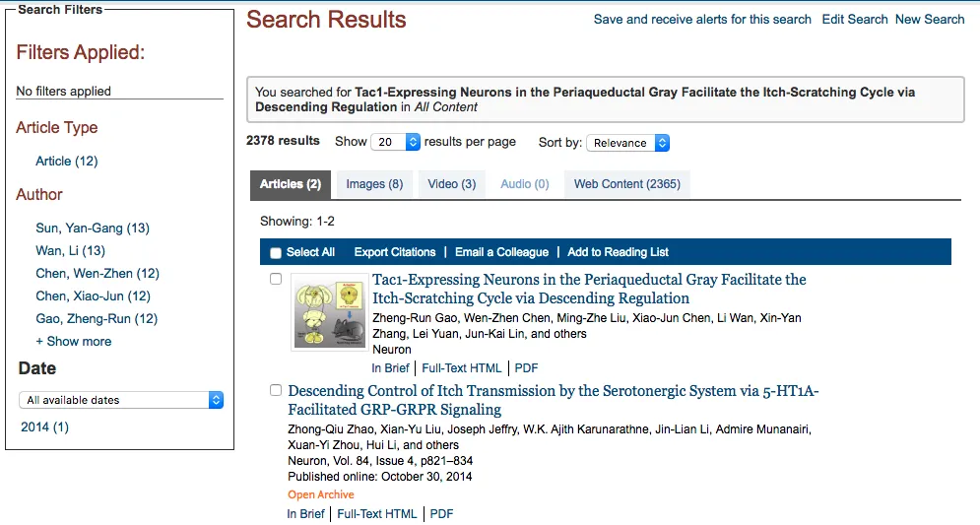The width and height of the screenshot is (980, 525).
Task: Open the All available dates dropdown
Action: tap(121, 400)
